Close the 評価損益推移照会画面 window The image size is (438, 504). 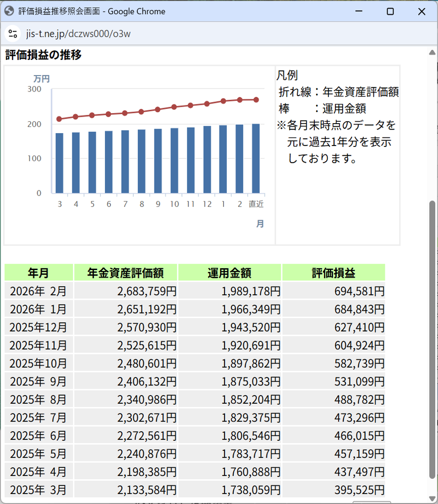pyautogui.click(x=422, y=11)
